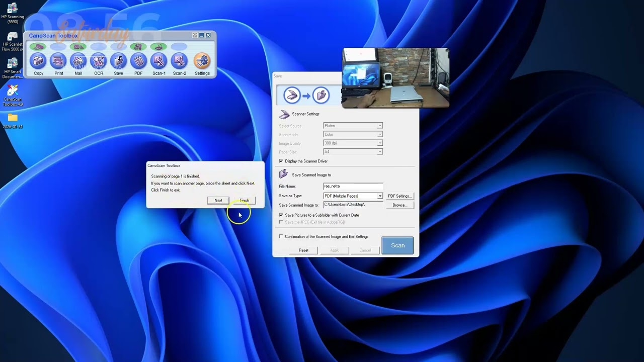Choose the Save icon in CanoScan Toolbox

[x=118, y=61]
